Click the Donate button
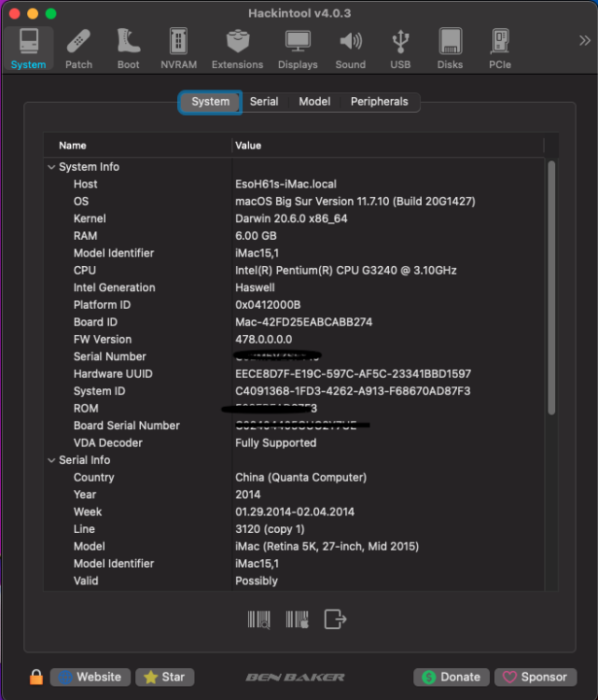Image resolution: width=598 pixels, height=700 pixels. [x=452, y=677]
